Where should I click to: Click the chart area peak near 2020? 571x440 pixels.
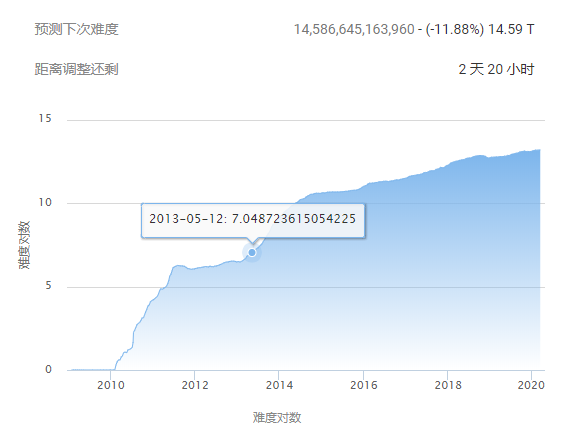coord(538,150)
